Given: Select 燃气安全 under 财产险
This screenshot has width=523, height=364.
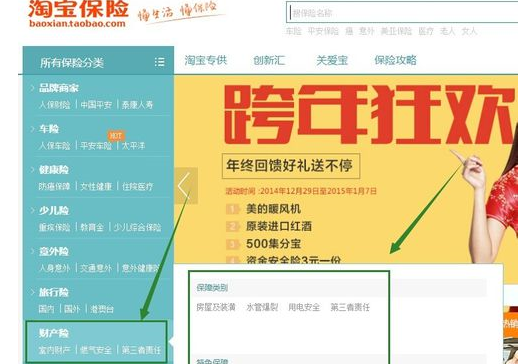Looking at the screenshot, I should pos(96,350).
